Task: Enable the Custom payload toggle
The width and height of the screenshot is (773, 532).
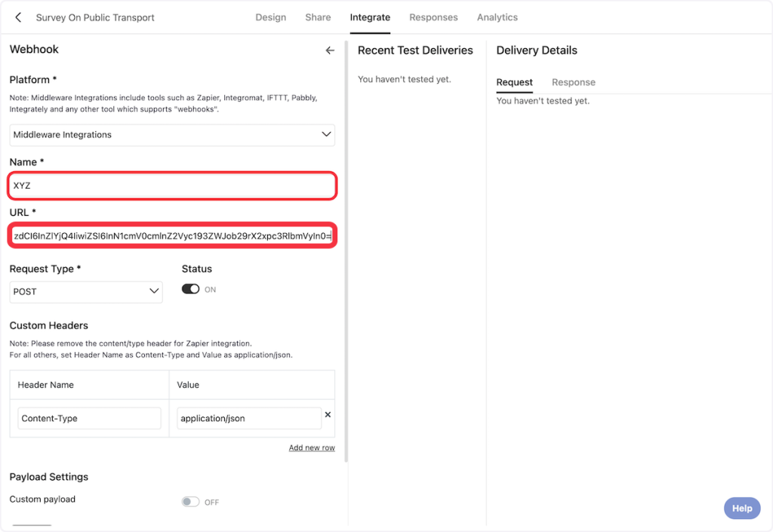Action: click(x=190, y=502)
